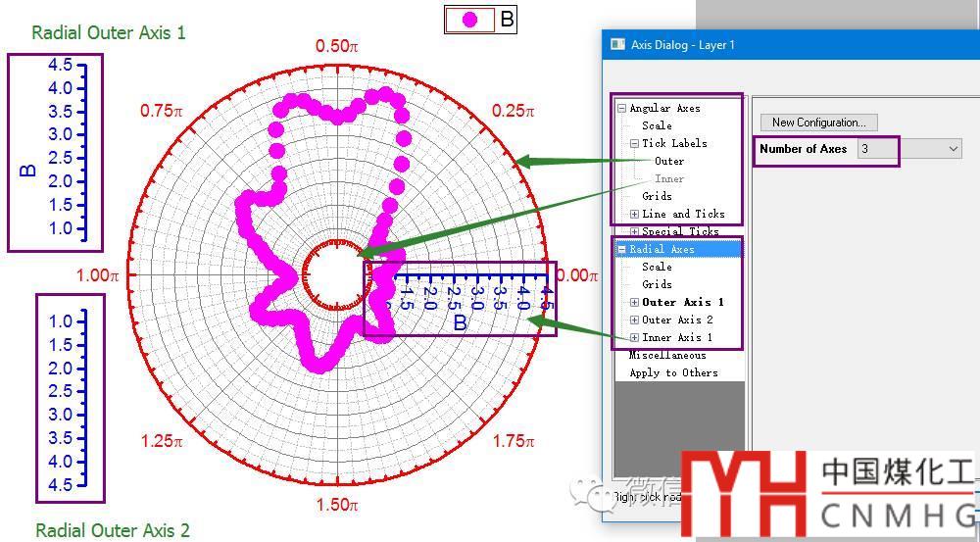Screen dimensions: 980x542
Task: Open the Number of Axes dropdown
Action: click(954, 149)
